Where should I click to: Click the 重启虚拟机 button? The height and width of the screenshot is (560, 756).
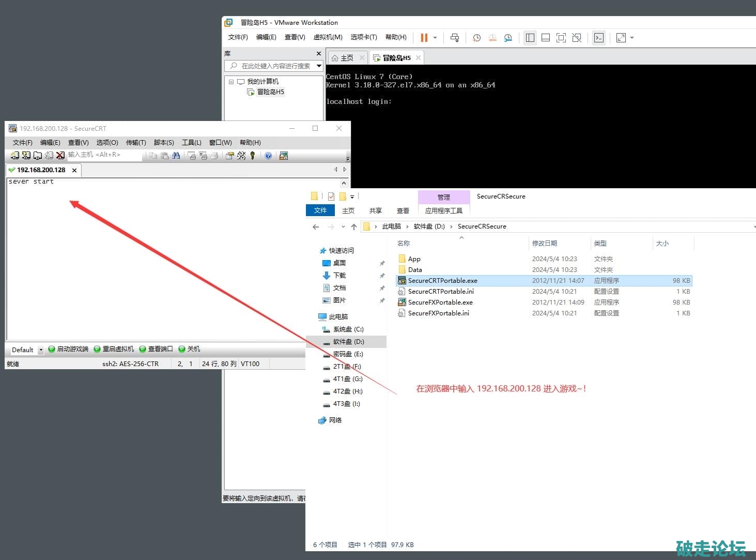[114, 349]
